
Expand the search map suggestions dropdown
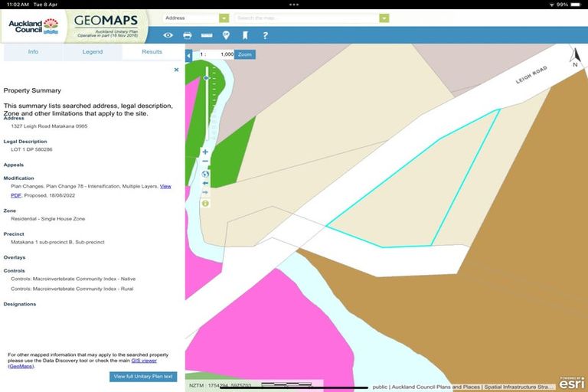tap(384, 18)
